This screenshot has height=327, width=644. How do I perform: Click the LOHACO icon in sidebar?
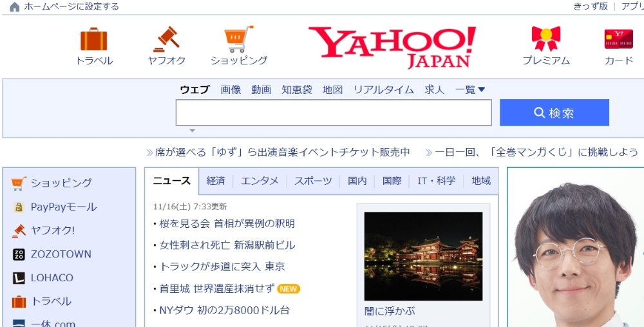pos(19,278)
